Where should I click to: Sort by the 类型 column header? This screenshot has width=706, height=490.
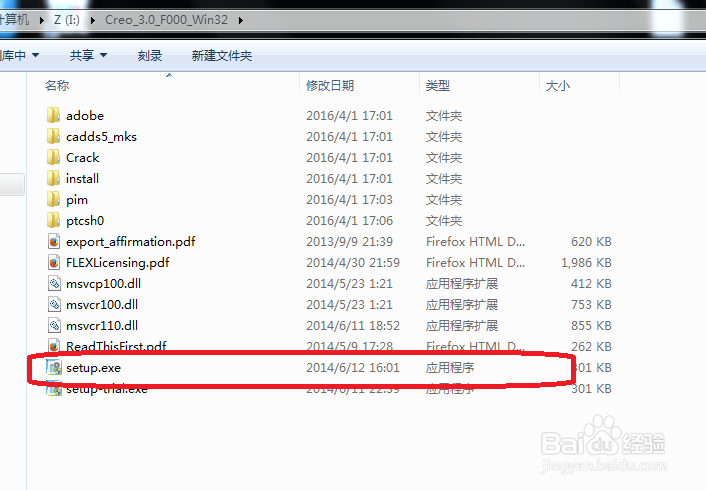(438, 85)
